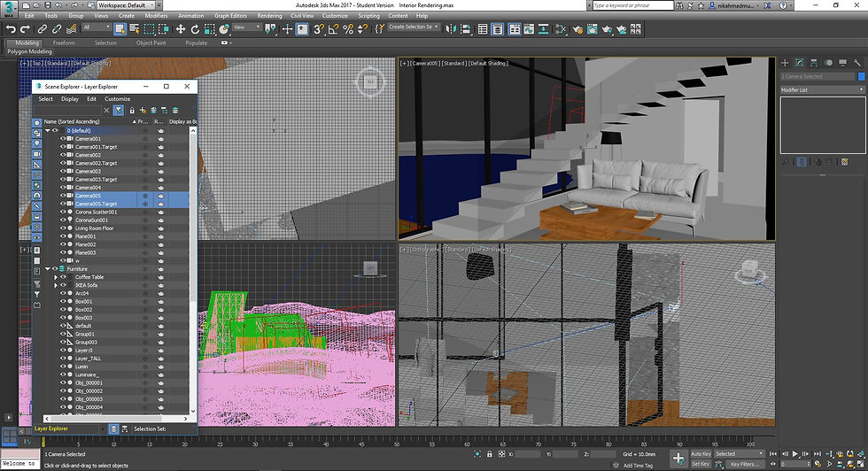Click Add Time Tag in status bar
The width and height of the screenshot is (868, 471).
[638, 466]
